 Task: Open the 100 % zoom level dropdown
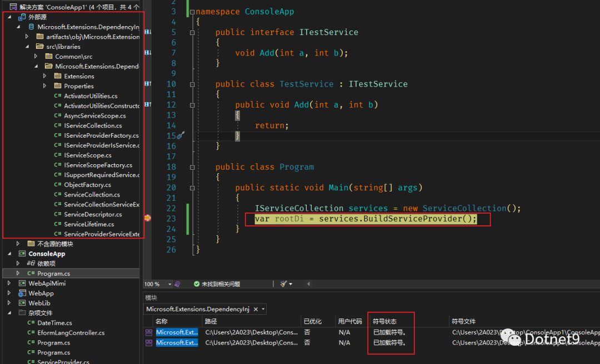click(169, 284)
